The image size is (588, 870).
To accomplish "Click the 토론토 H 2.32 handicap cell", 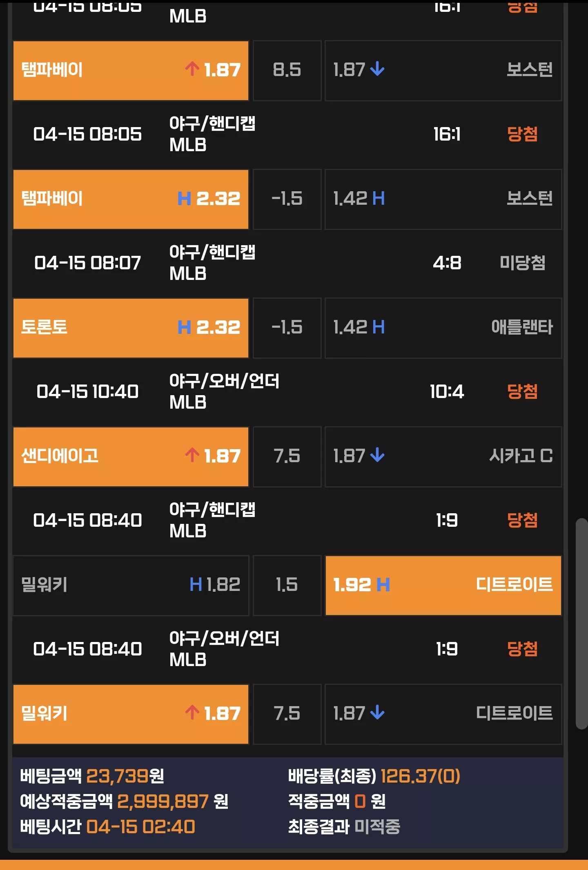I will tap(131, 328).
